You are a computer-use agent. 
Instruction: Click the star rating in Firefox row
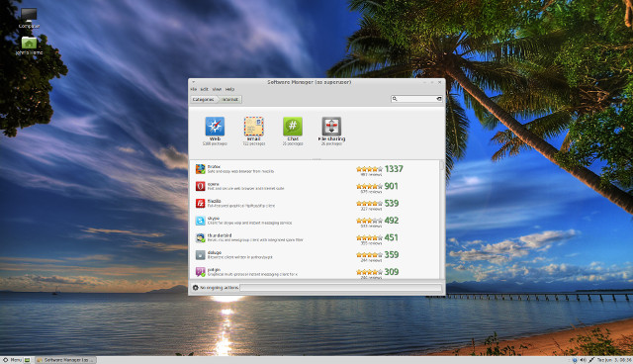coord(369,169)
